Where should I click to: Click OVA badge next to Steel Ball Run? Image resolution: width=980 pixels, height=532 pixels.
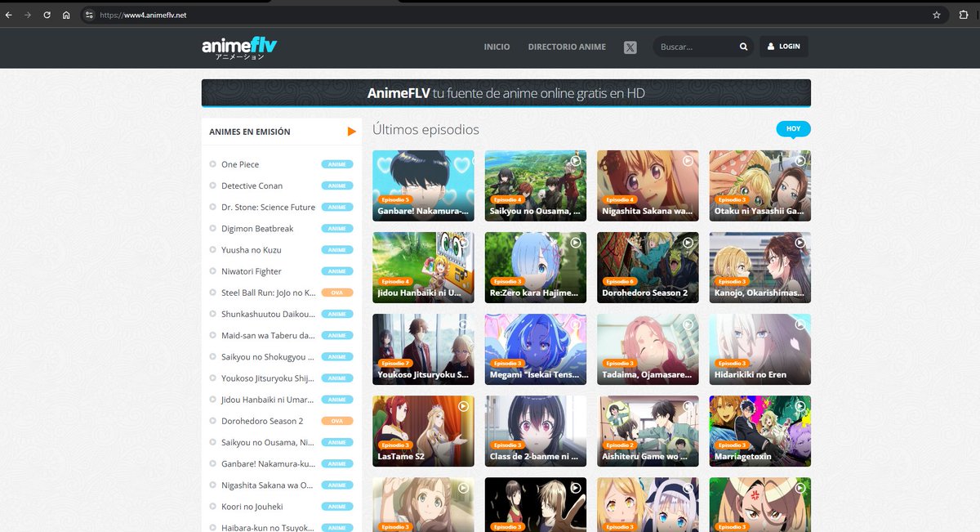pos(337,293)
